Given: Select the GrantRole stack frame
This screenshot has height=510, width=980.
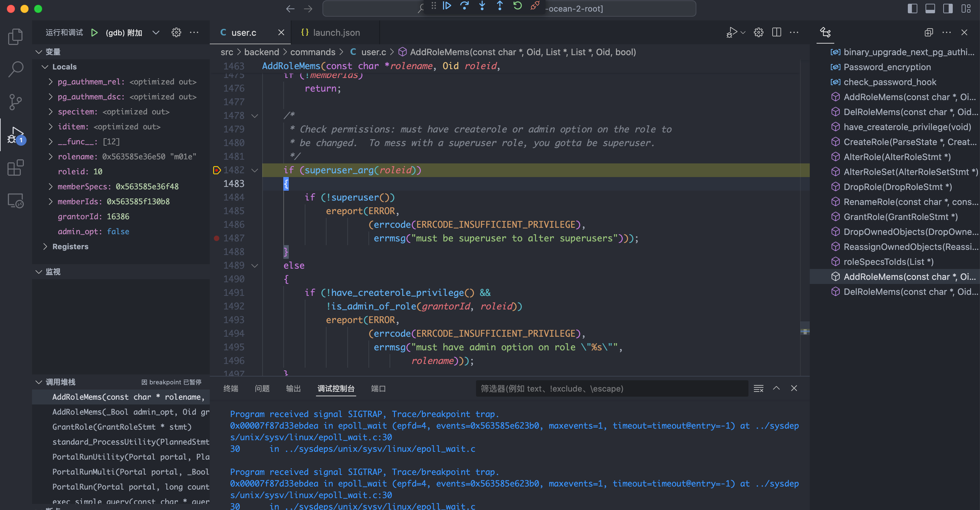Looking at the screenshot, I should tap(122, 427).
